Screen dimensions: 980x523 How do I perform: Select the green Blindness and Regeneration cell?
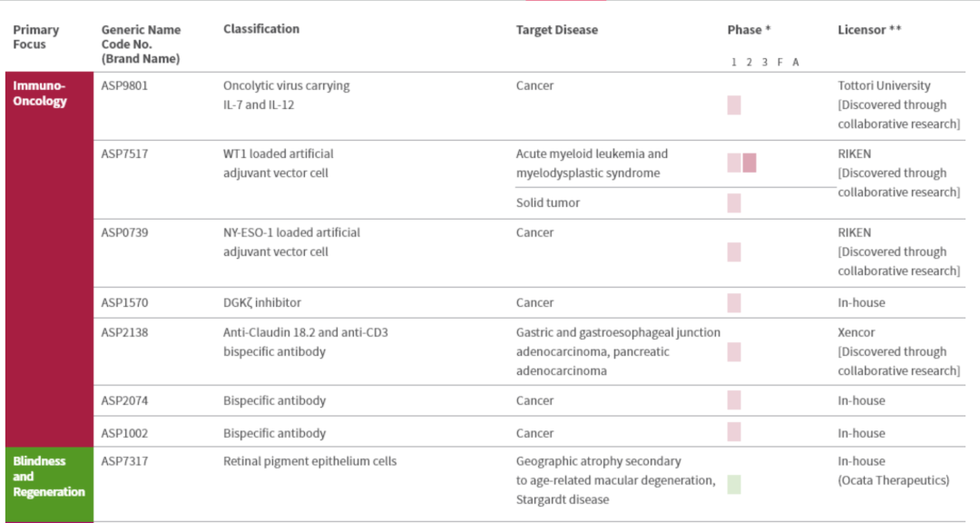click(49, 483)
